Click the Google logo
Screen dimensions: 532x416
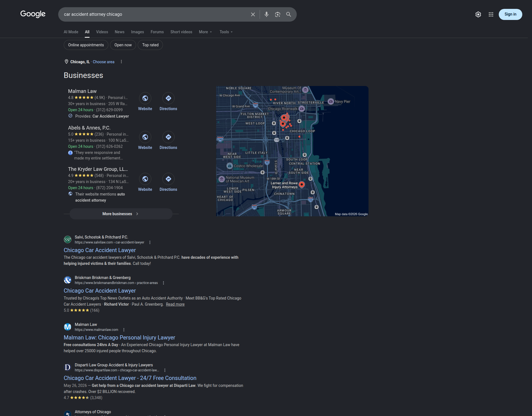pyautogui.click(x=33, y=14)
